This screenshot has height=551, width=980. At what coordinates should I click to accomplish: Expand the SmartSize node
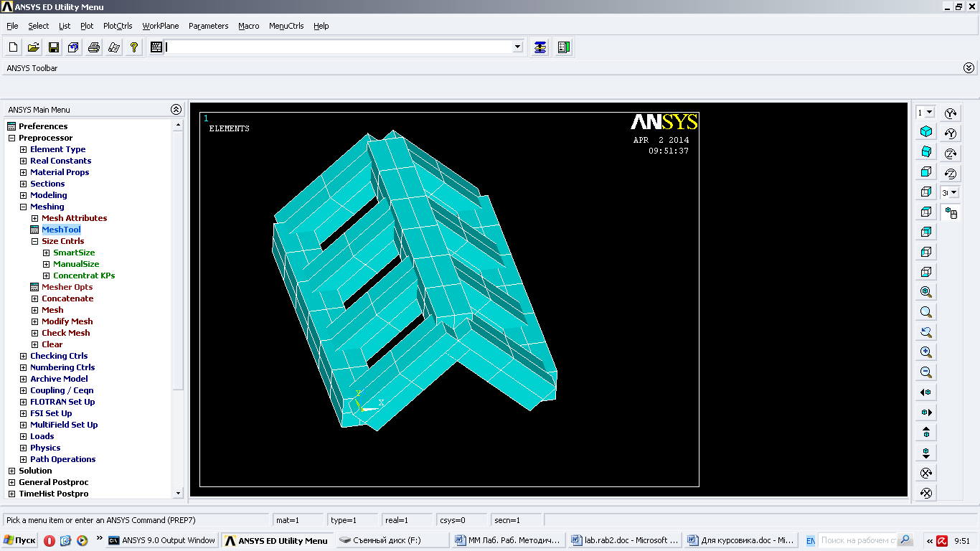pos(46,253)
